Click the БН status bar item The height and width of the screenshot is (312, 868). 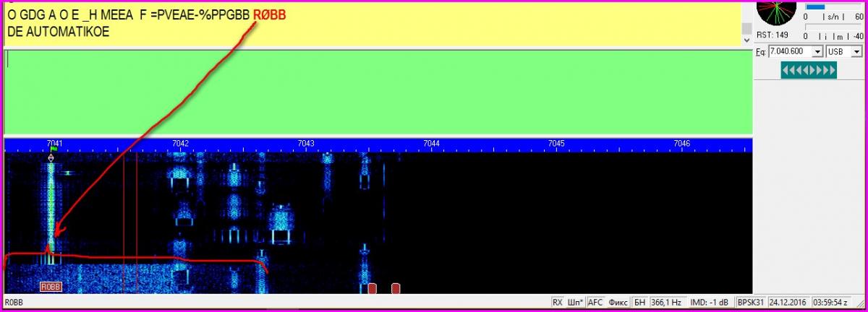[x=639, y=303]
